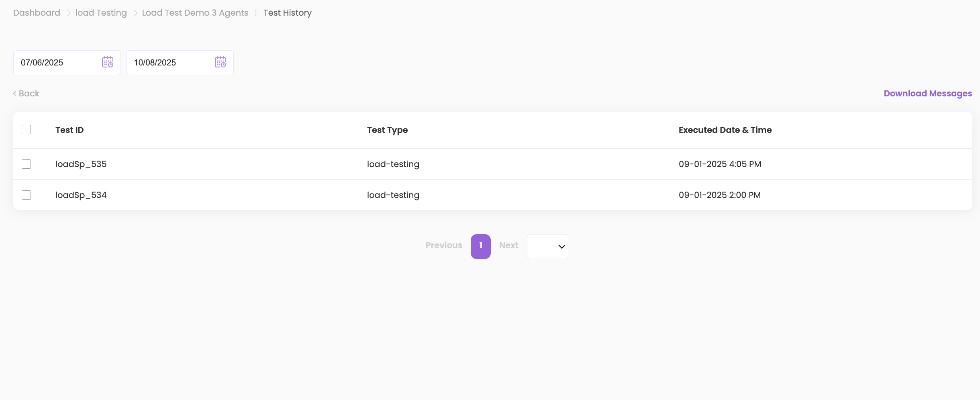Click Download Messages link
The height and width of the screenshot is (400, 980).
tap(928, 94)
